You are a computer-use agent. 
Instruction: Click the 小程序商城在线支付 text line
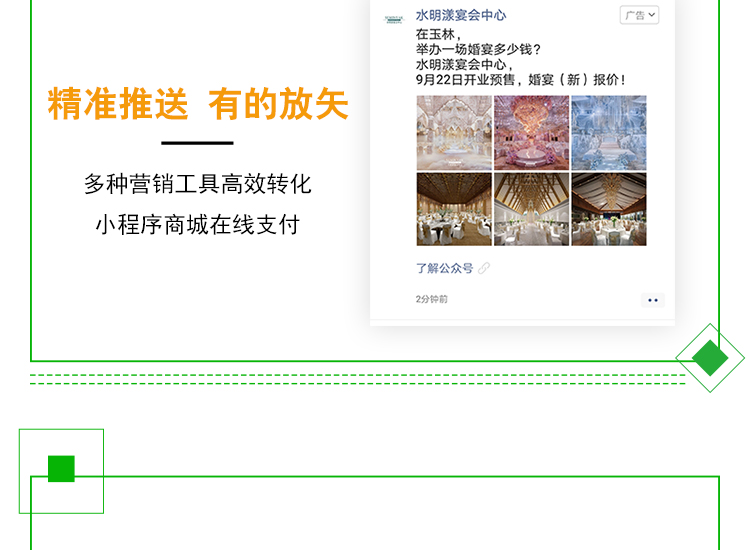(198, 224)
